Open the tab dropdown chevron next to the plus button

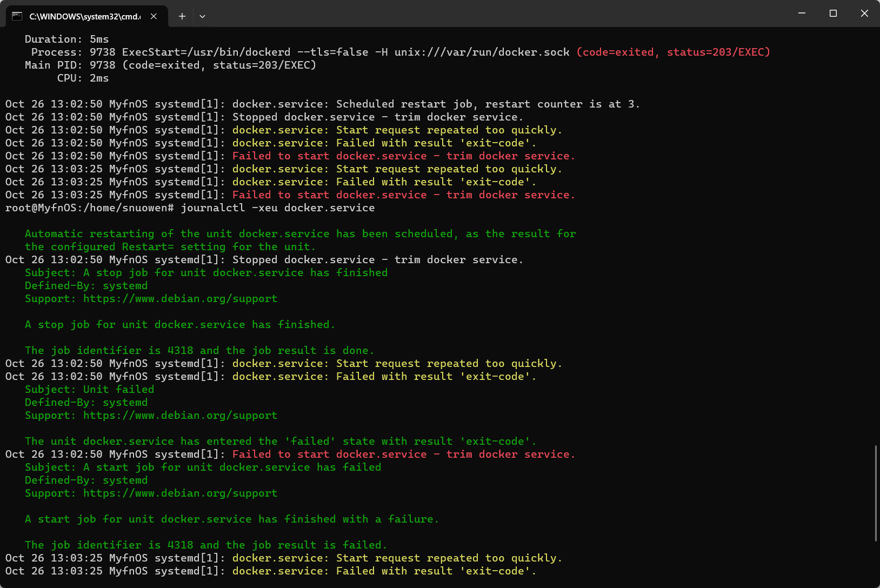coord(202,16)
